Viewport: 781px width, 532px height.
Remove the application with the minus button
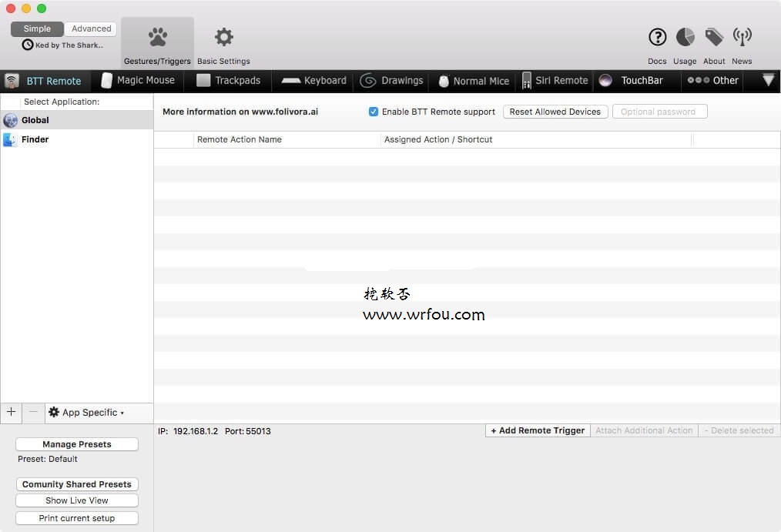pos(33,412)
